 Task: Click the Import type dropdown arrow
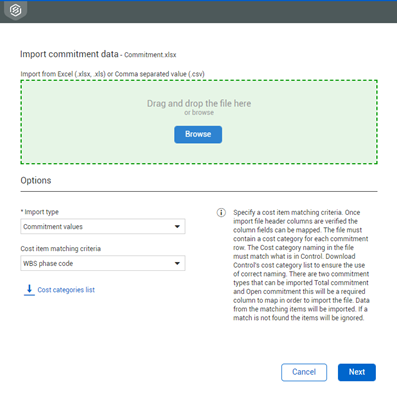pyautogui.click(x=177, y=227)
